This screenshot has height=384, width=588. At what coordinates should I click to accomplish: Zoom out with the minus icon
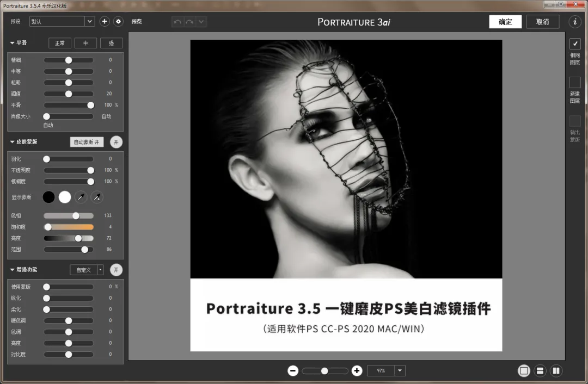click(x=293, y=371)
